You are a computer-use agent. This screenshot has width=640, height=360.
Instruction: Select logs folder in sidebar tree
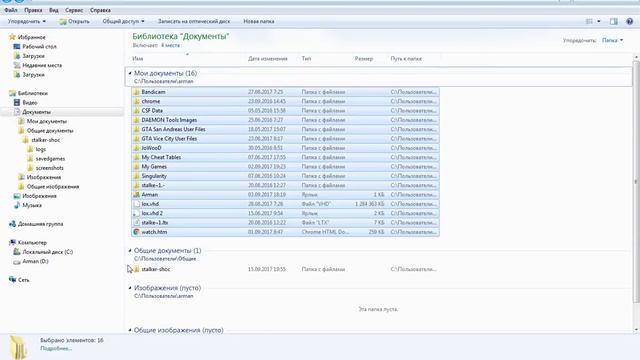click(41, 149)
